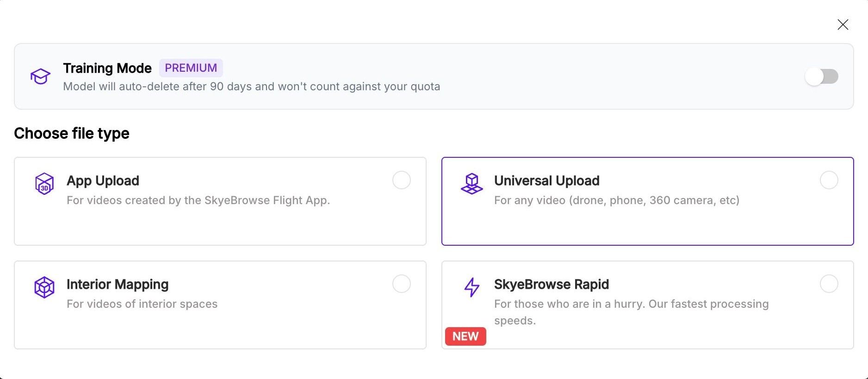
Task: Close the upload dialog
Action: coord(843,25)
